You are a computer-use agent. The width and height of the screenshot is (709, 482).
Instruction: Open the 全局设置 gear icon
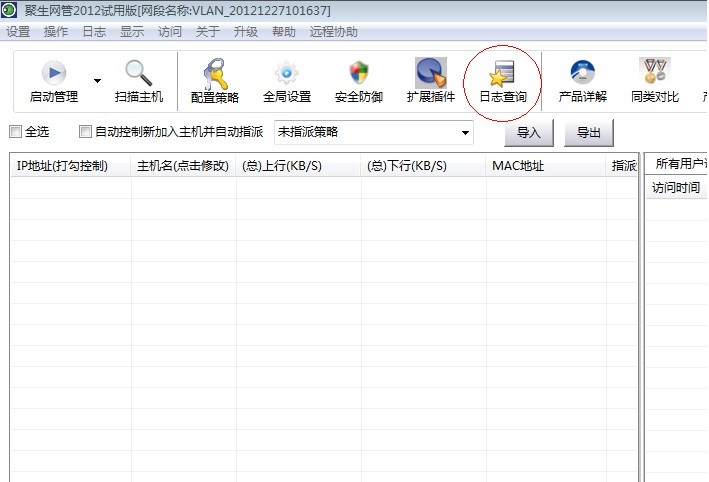pos(287,73)
